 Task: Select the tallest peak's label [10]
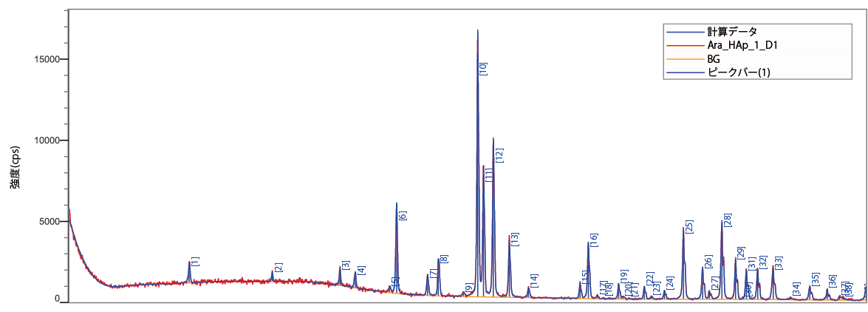pos(482,69)
